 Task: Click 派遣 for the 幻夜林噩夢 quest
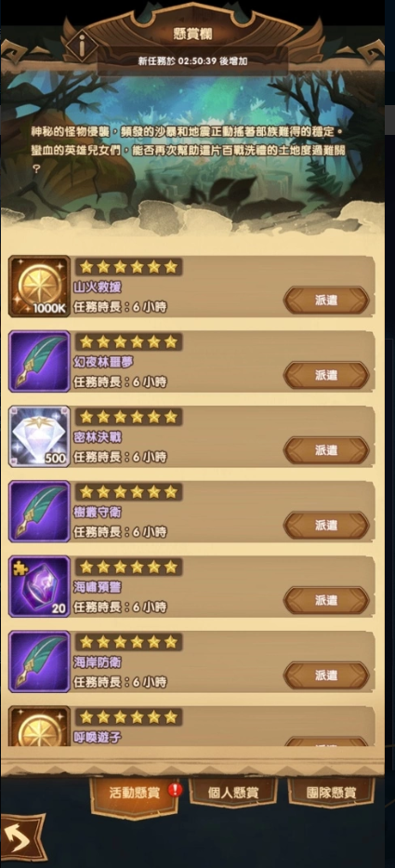pyautogui.click(x=326, y=375)
